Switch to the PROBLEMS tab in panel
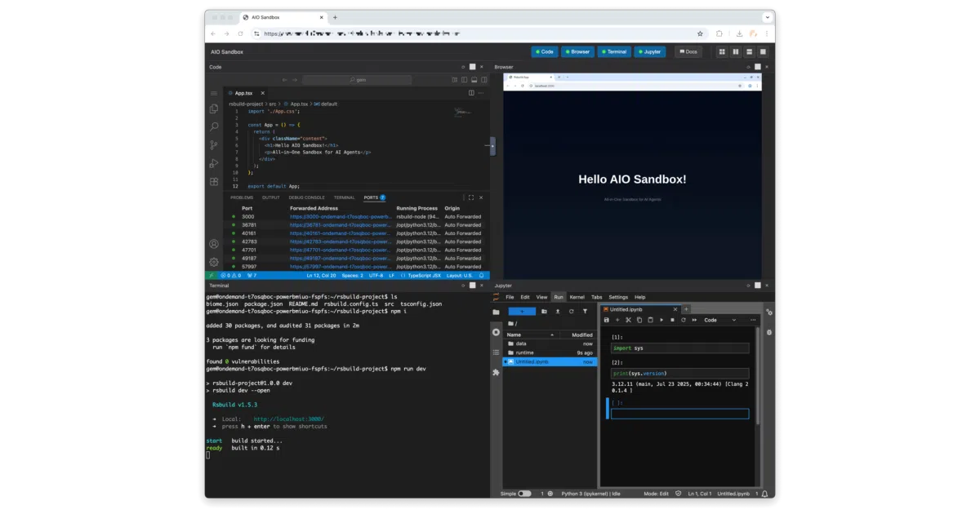The image size is (980, 514). [x=242, y=197]
